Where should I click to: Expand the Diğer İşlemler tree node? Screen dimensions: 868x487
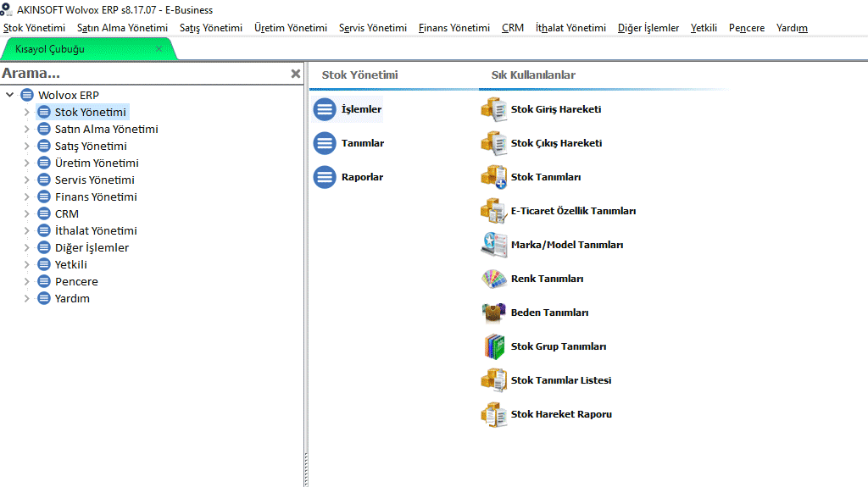point(26,247)
